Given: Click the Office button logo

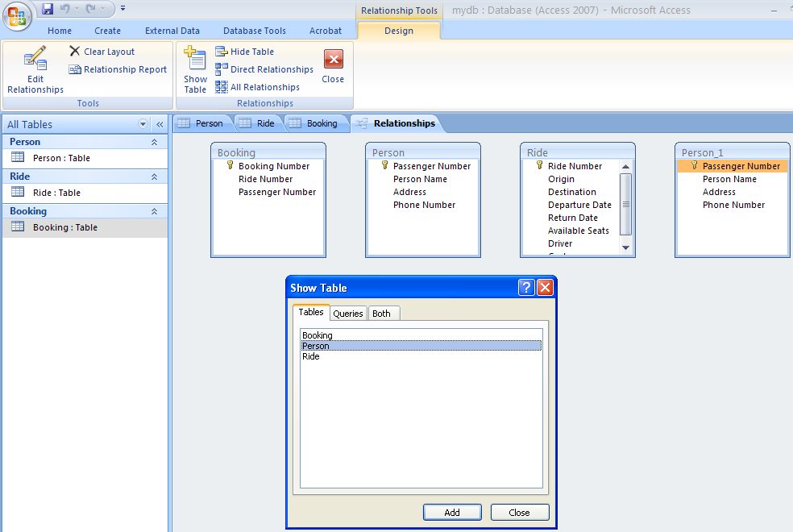Looking at the screenshot, I should [18, 16].
